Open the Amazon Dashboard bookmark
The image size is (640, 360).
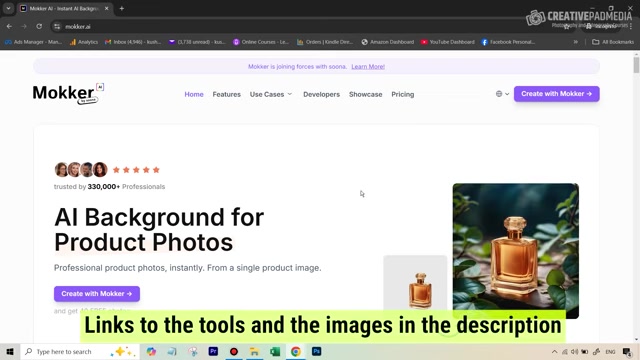388,42
